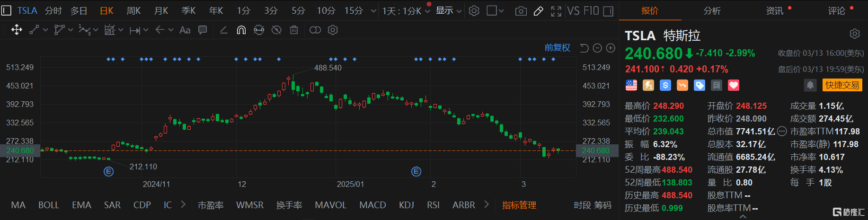Image resolution: width=868 pixels, height=220 pixels.
Task: Click the angle/eraser line tool
Action: [224, 30]
